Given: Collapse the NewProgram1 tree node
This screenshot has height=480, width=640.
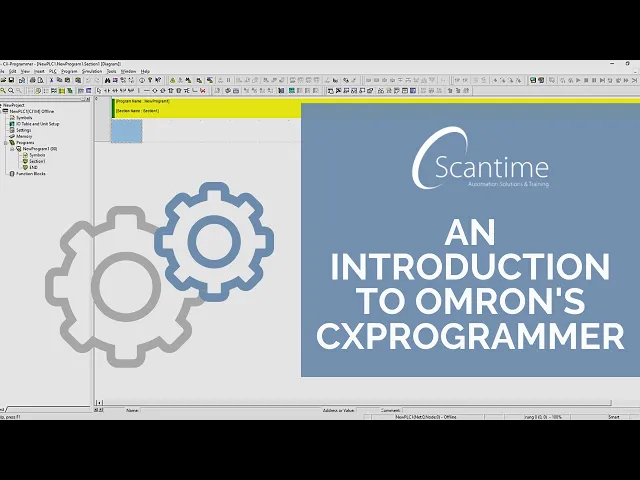Looking at the screenshot, I should click(x=12, y=149).
